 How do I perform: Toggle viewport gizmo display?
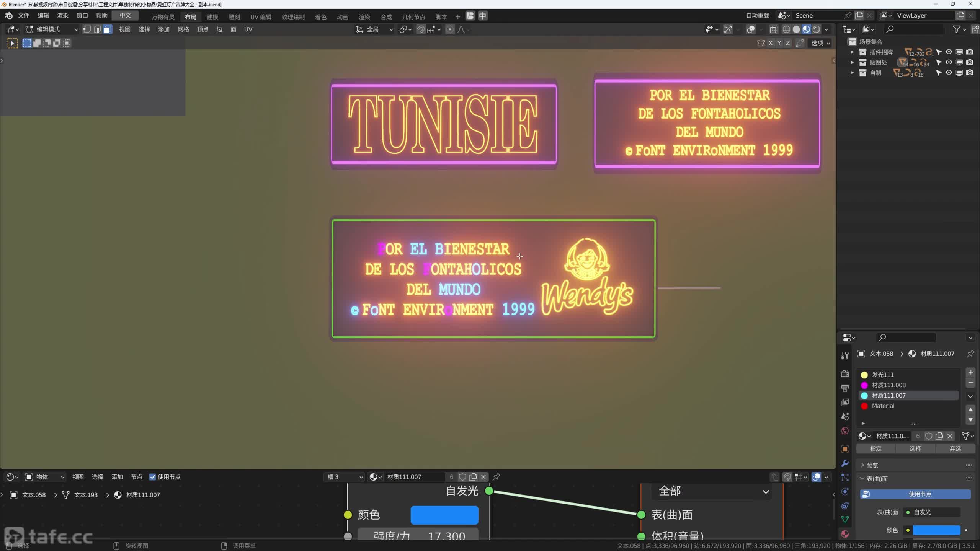coord(728,29)
